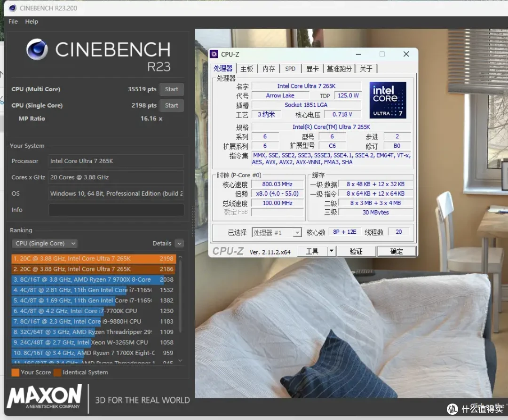The width and height of the screenshot is (508, 420).
Task: Click the Intel Core Ultra 7 logo badge
Action: click(388, 100)
